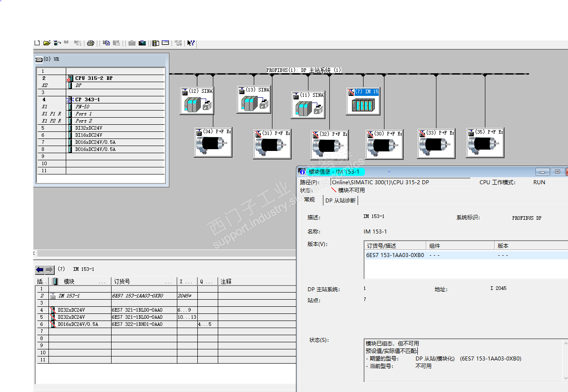Open the DP 从站诊断 tab

click(340, 200)
